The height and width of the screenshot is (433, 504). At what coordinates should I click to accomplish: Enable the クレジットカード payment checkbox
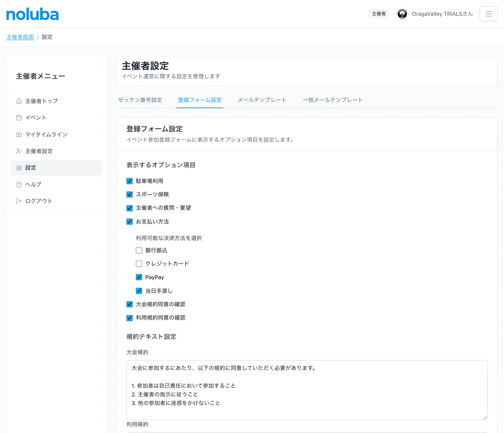[139, 264]
